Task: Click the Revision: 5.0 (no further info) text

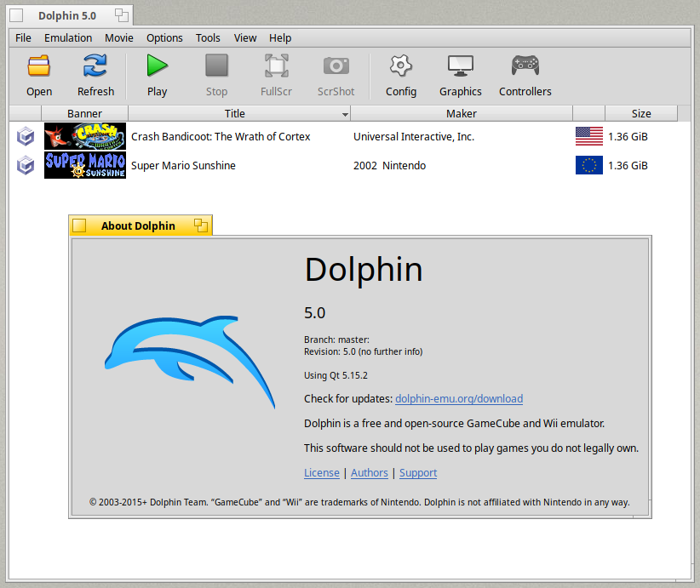Action: (x=363, y=351)
